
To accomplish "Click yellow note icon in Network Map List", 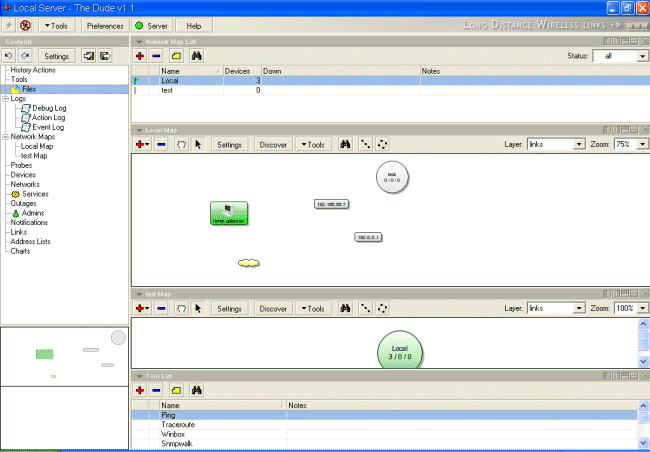I will coord(177,56).
